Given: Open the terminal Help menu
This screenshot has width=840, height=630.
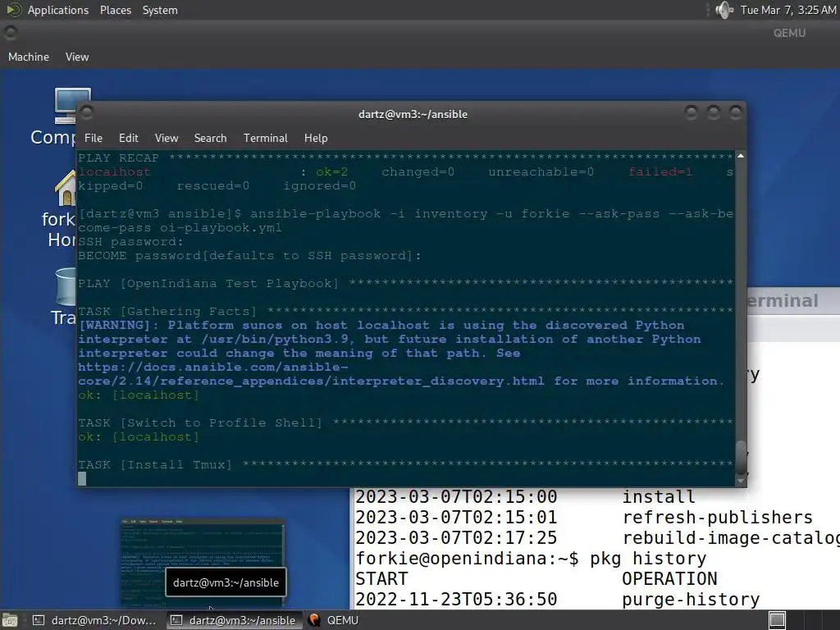Looking at the screenshot, I should tap(316, 138).
